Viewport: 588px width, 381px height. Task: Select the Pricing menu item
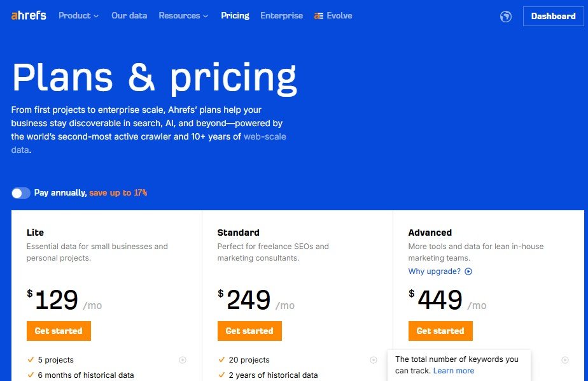[x=235, y=16]
